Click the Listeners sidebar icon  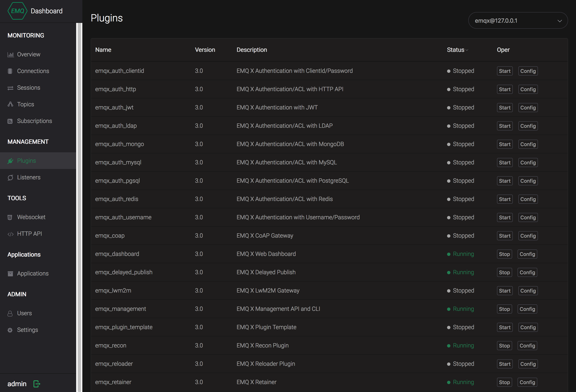pyautogui.click(x=10, y=177)
